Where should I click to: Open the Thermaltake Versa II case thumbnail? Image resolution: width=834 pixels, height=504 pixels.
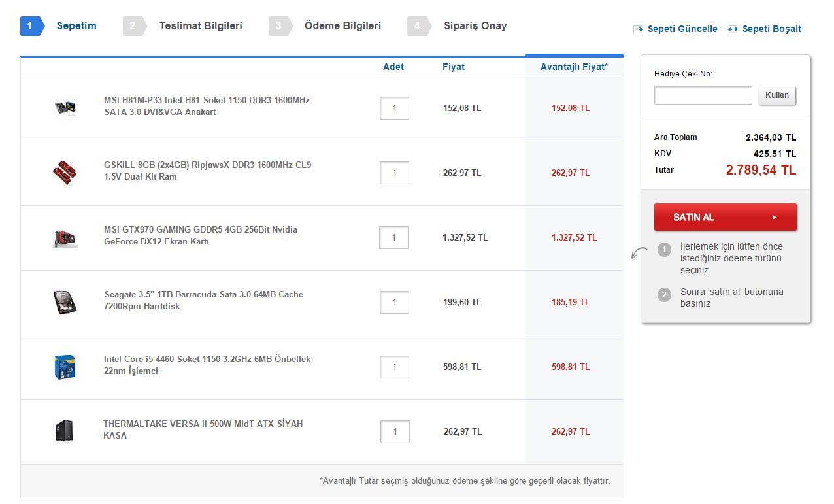pos(65,431)
